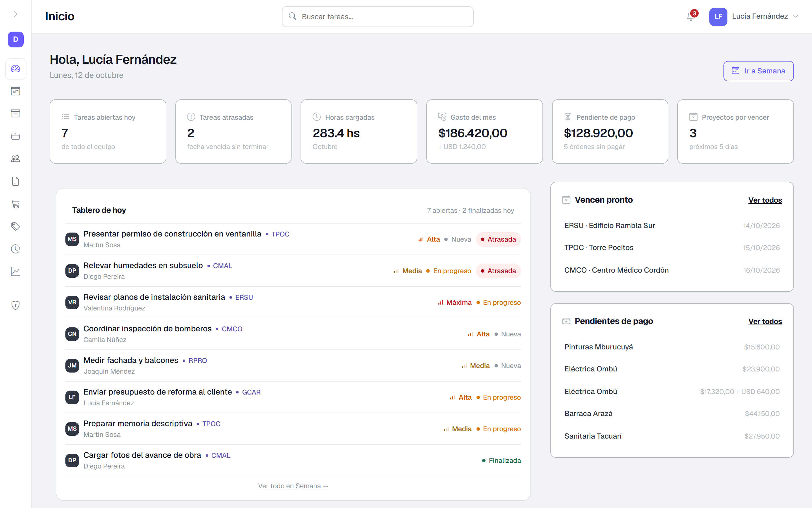Focus the Buscar tareas search field
This screenshot has width=812, height=508.
(378, 16)
